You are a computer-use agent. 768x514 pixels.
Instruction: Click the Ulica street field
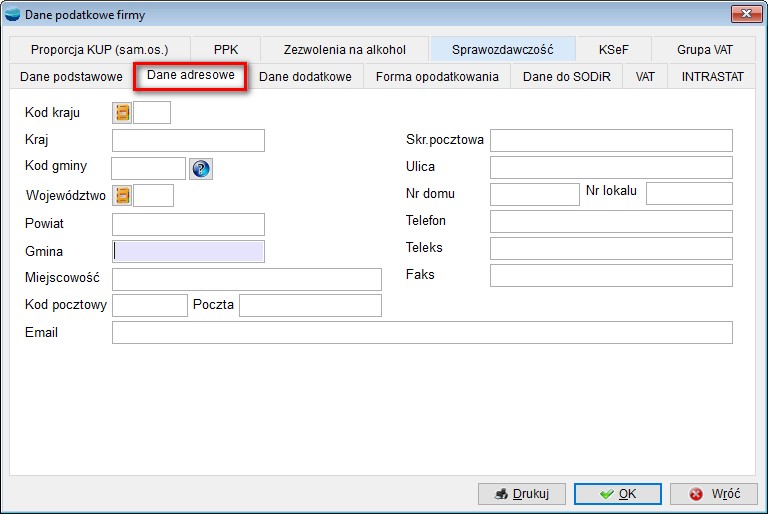tap(610, 167)
